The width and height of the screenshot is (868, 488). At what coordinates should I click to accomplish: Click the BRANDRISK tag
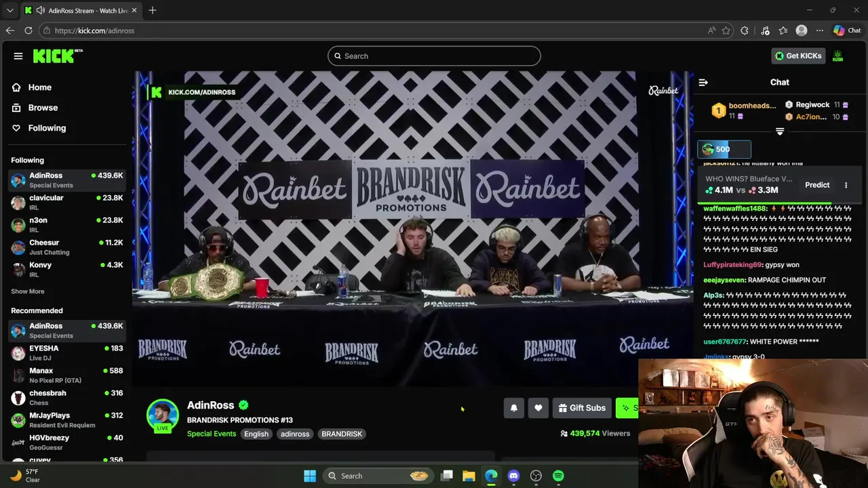[342, 434]
